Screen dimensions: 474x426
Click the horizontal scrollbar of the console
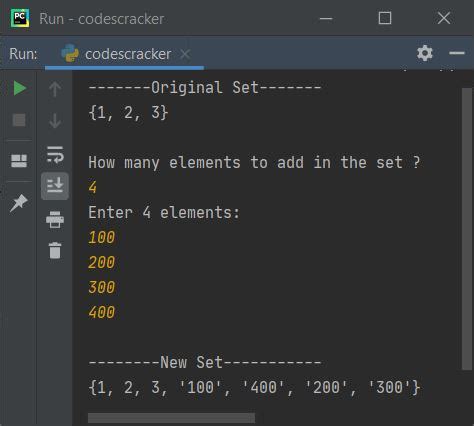point(171,418)
